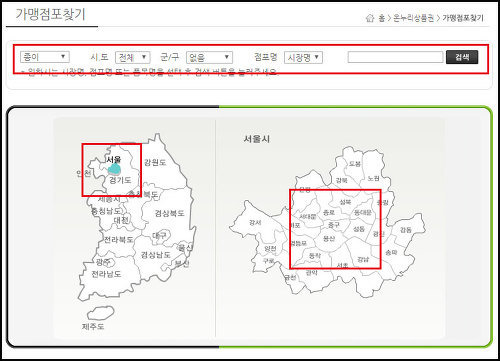This screenshot has width=500, height=361.
Task: Choose 강북 district on the Seoul map
Action: click(342, 180)
